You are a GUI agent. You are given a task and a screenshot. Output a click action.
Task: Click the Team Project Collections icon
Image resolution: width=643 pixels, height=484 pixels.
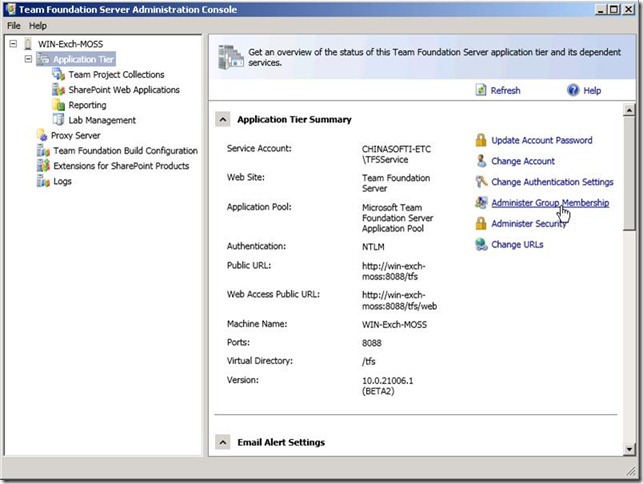pos(58,74)
